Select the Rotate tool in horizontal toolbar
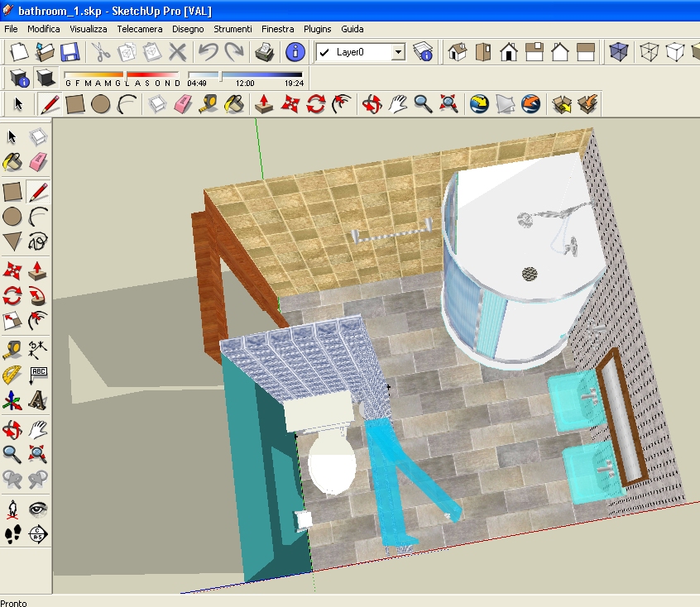This screenshot has width=700, height=607. click(x=315, y=104)
